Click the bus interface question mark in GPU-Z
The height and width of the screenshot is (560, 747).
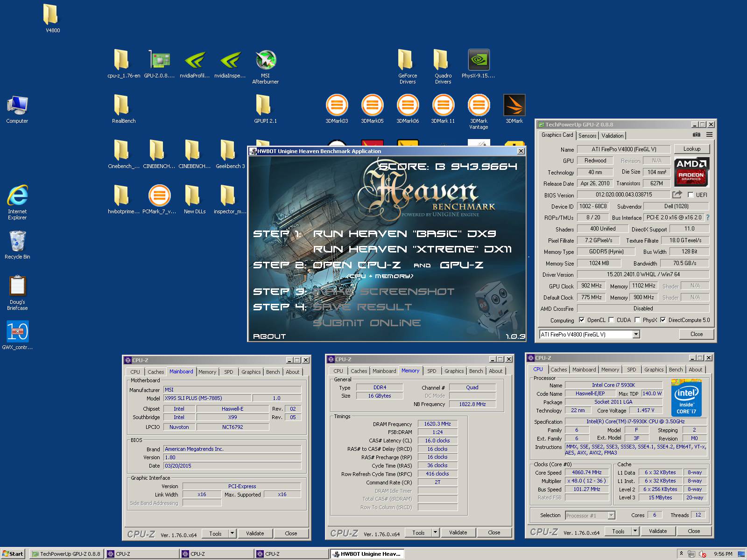tap(708, 217)
